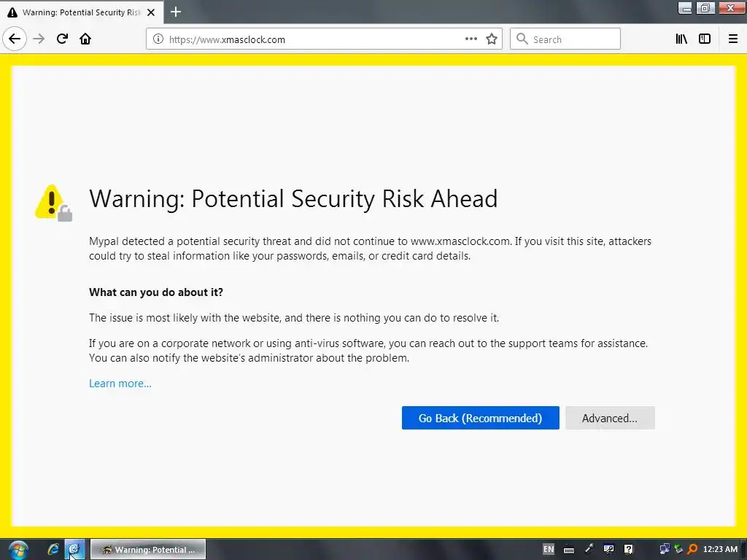Screen dimensions: 747x560
Task: Go back using the back arrow button
Action: [15, 39]
